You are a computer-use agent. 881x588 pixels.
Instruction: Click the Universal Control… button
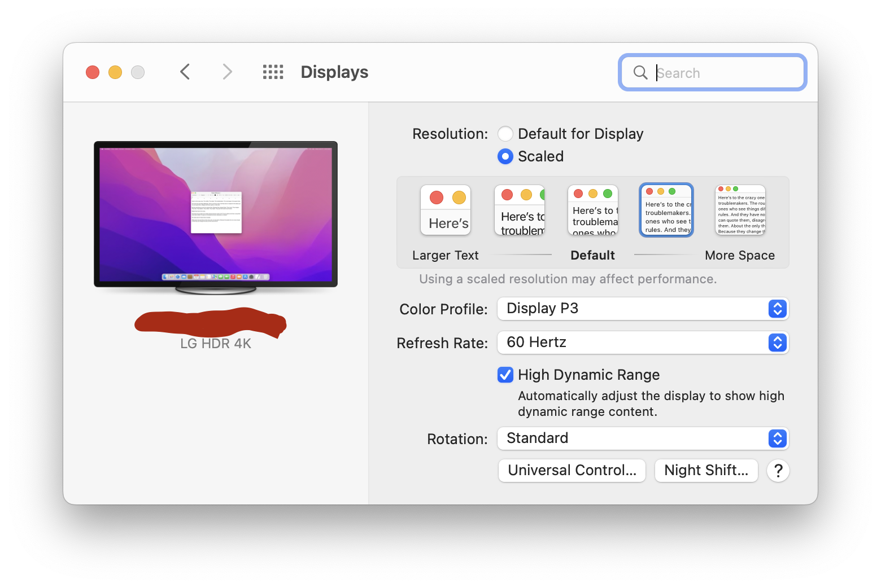(x=572, y=471)
